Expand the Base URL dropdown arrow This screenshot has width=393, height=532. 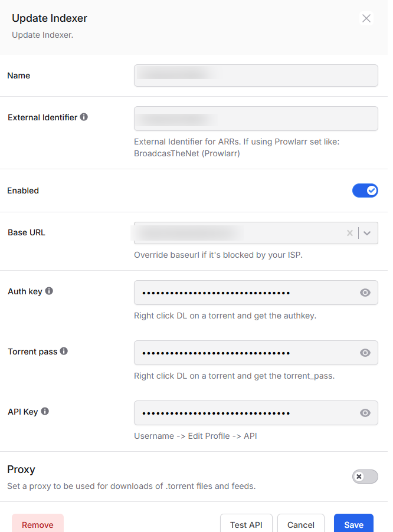point(367,233)
